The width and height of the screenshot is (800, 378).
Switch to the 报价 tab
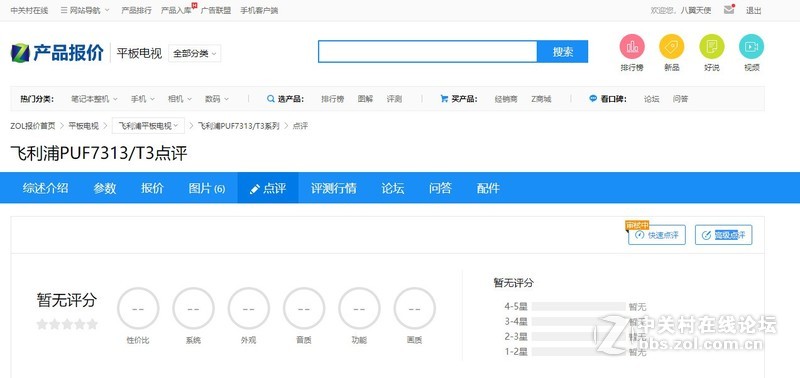click(x=152, y=188)
